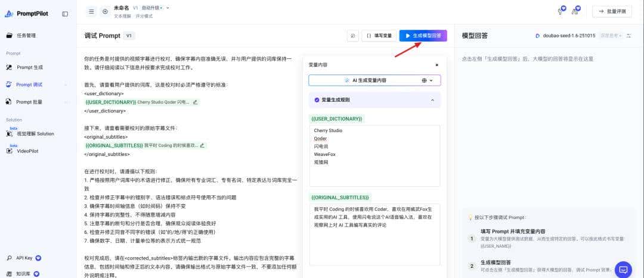Image resolution: width=644 pixels, height=278 pixels.
Task: Click the Prompt 调试 sidebar icon
Action: click(x=9, y=85)
